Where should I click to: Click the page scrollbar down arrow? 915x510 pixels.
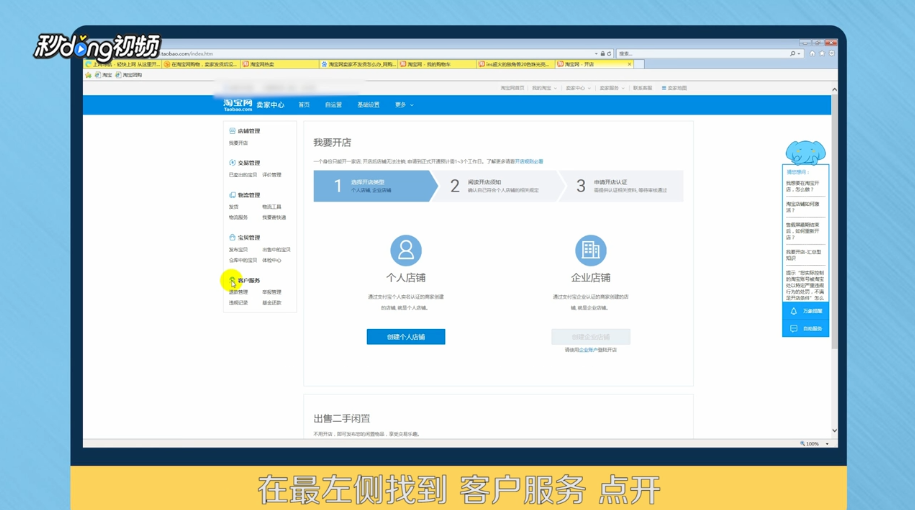pyautogui.click(x=834, y=431)
